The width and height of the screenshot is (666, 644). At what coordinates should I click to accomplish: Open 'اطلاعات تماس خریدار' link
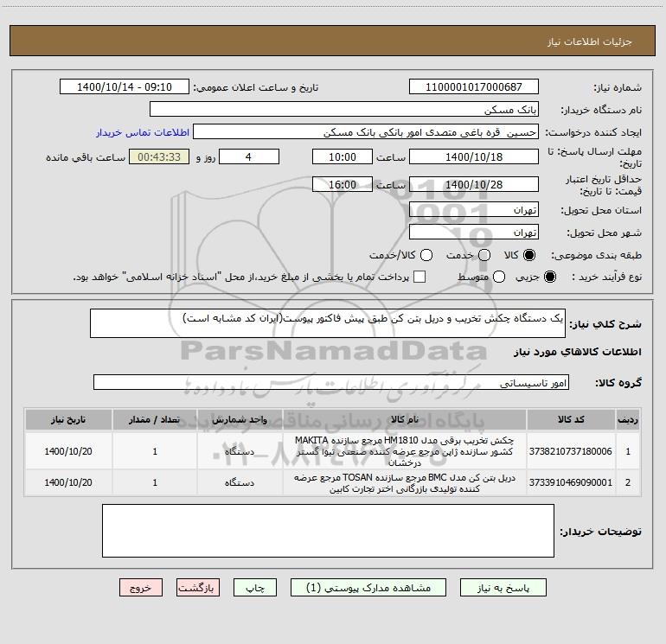click(141, 132)
